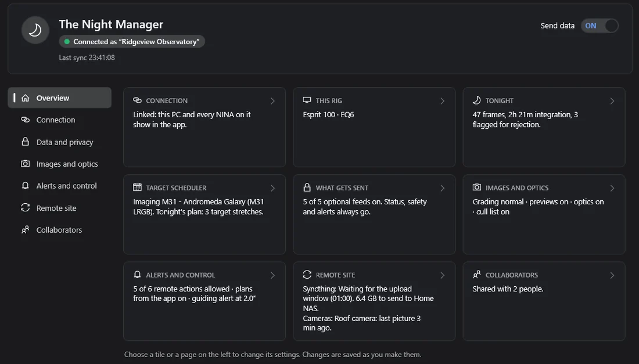Expand the This Rig tile chevron

coord(442,101)
